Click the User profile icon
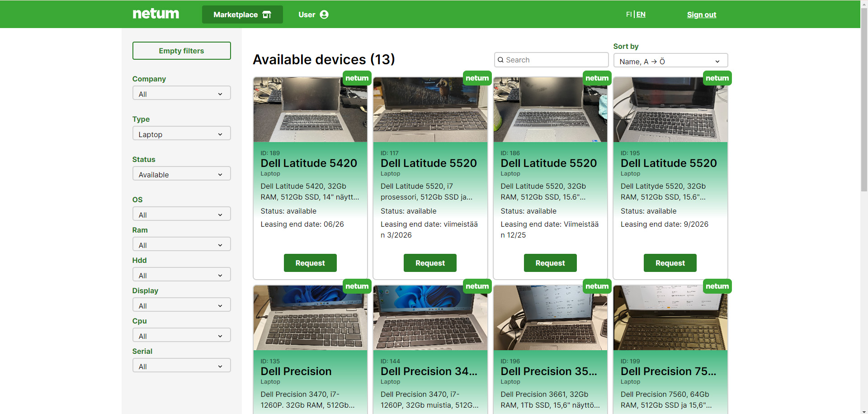The image size is (868, 414). coord(324,14)
